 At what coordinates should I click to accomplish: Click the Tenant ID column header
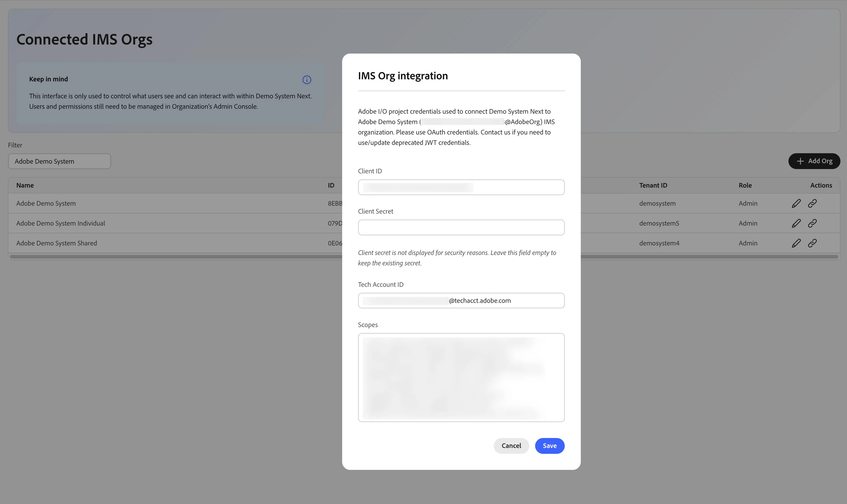pyautogui.click(x=653, y=185)
